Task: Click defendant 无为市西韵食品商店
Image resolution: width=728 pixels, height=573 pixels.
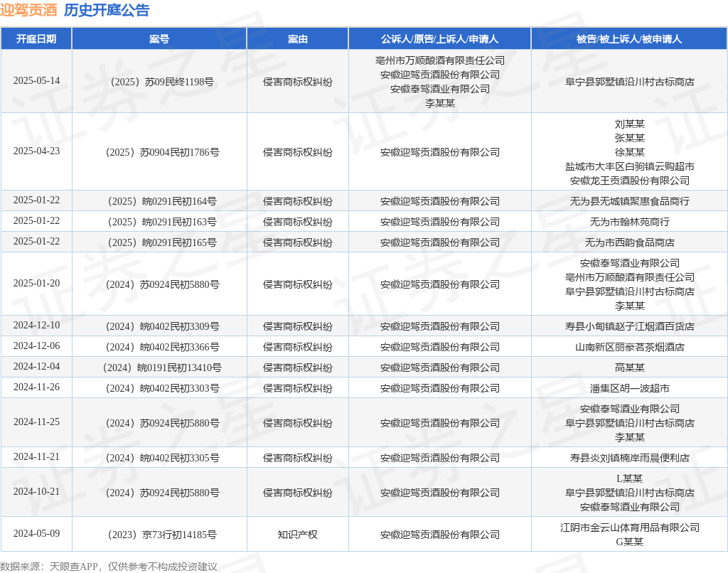Action: point(630,242)
